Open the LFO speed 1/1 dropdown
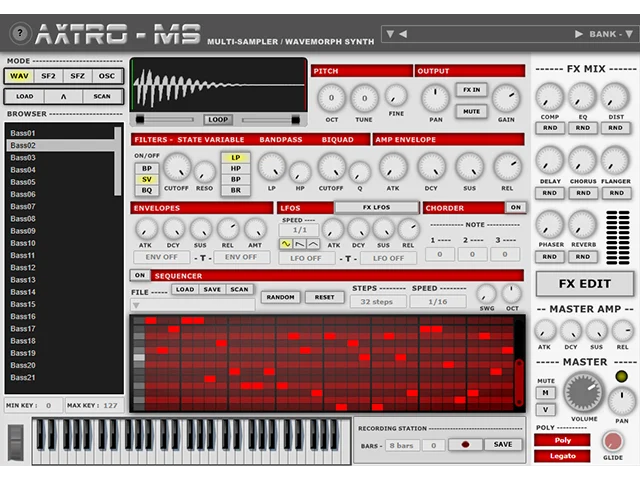The image size is (640, 480). pyautogui.click(x=300, y=230)
